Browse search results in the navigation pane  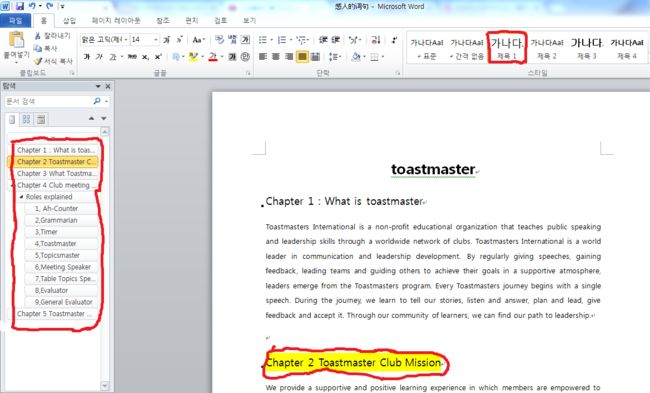[41, 119]
